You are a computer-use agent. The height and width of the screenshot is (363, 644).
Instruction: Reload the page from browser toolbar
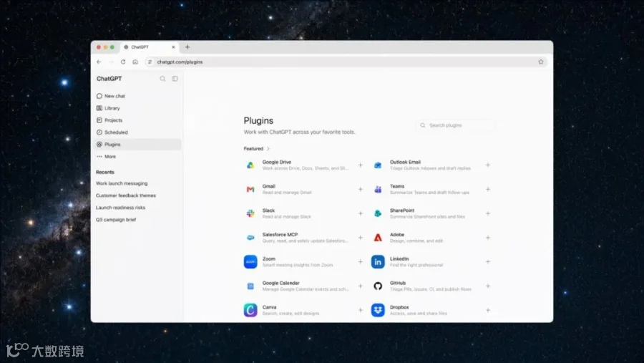[x=123, y=62]
